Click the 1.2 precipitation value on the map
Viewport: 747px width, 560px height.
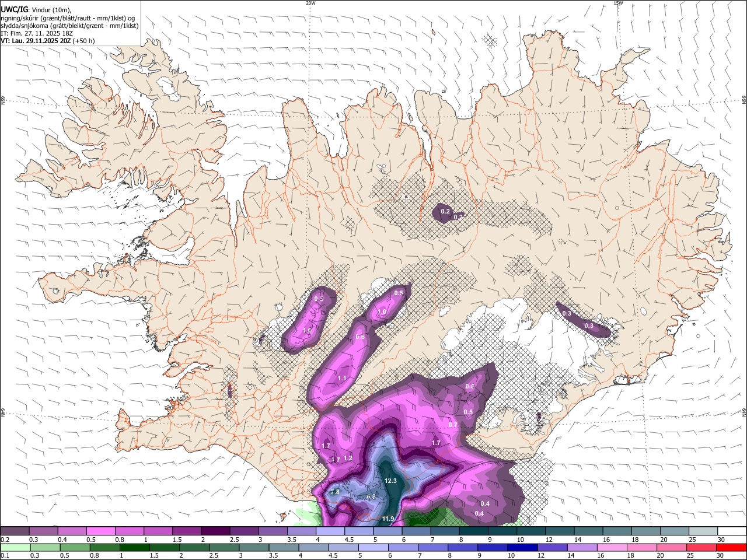click(348, 458)
